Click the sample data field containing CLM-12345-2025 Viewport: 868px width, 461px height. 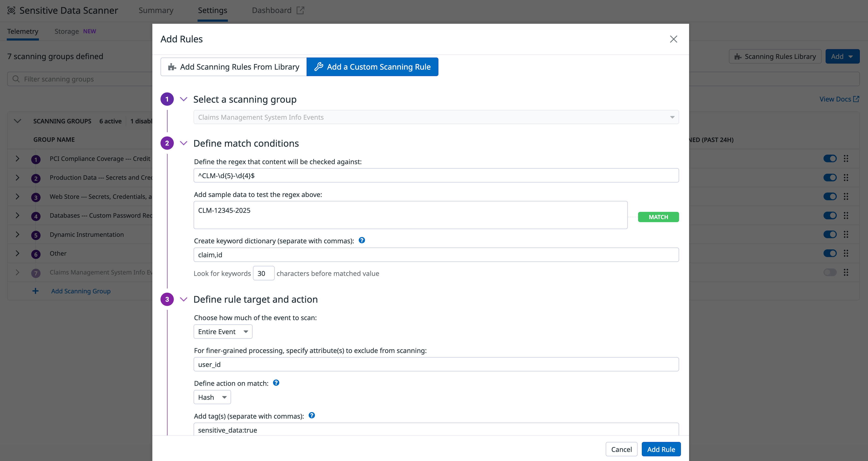tap(410, 214)
